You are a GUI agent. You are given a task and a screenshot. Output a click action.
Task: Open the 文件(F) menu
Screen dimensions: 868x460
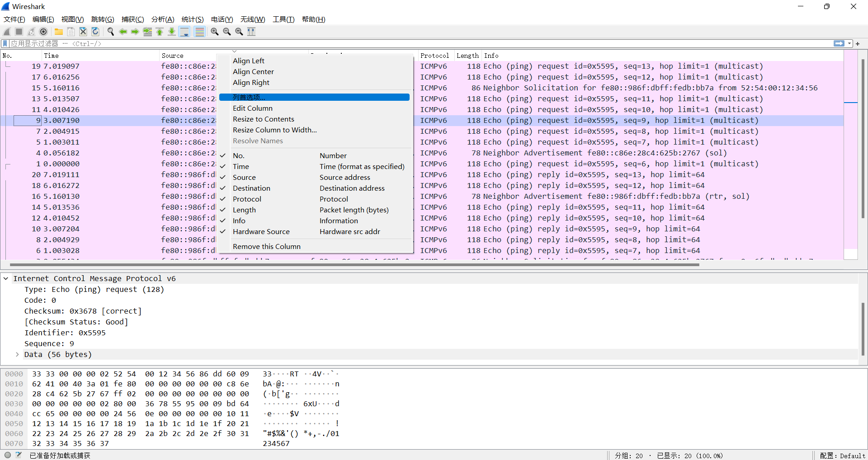[14, 19]
